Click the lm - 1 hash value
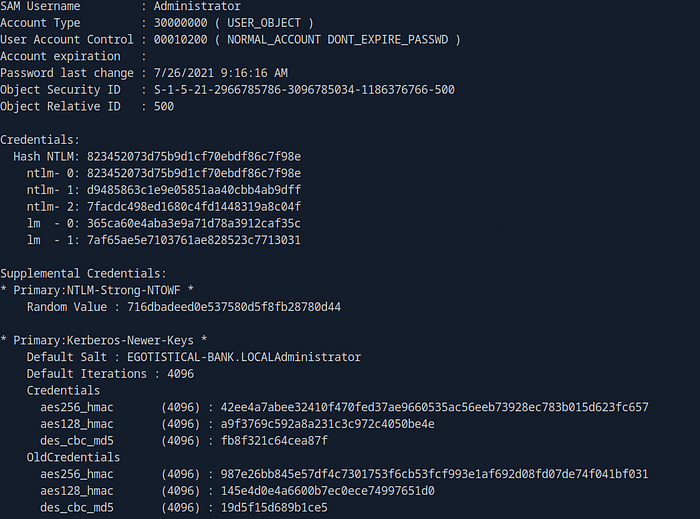Screen dimensions: 700x519 pyautogui.click(x=194, y=240)
